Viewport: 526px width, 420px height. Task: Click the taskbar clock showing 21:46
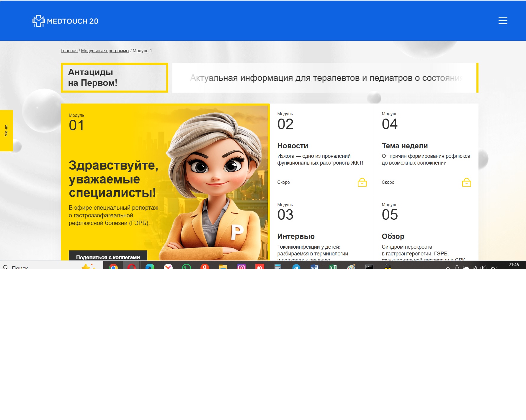click(x=514, y=265)
